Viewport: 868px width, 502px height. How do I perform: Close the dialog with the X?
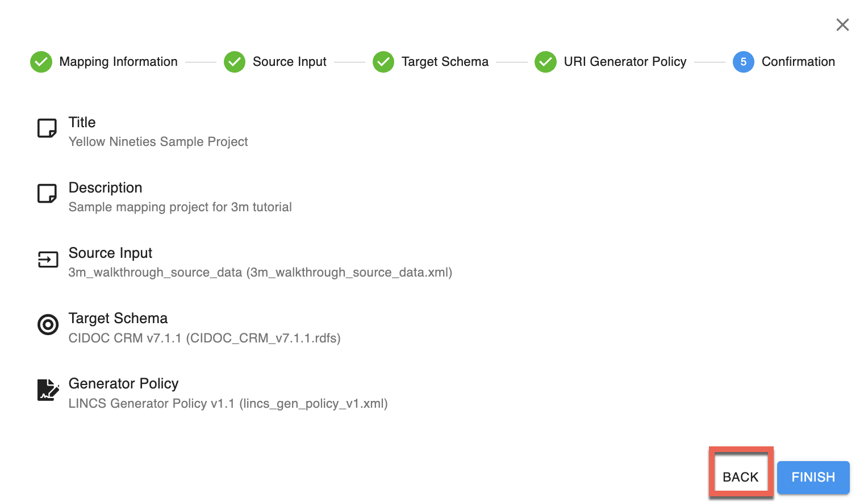point(842,24)
